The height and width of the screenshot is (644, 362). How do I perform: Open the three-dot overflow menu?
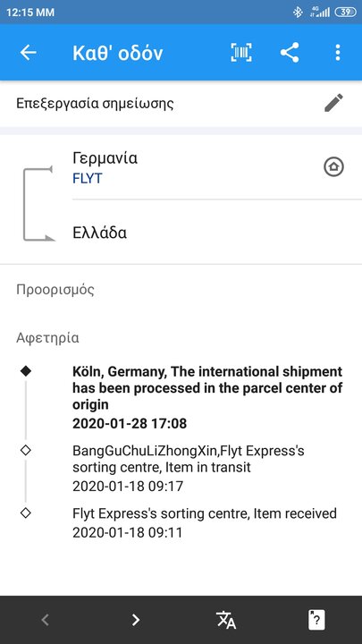(x=337, y=53)
